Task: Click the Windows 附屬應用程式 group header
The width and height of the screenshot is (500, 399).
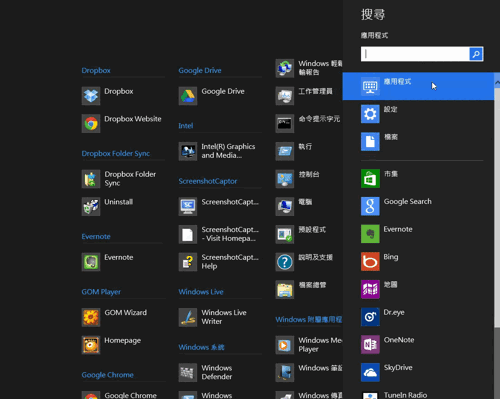Action: pos(309,319)
